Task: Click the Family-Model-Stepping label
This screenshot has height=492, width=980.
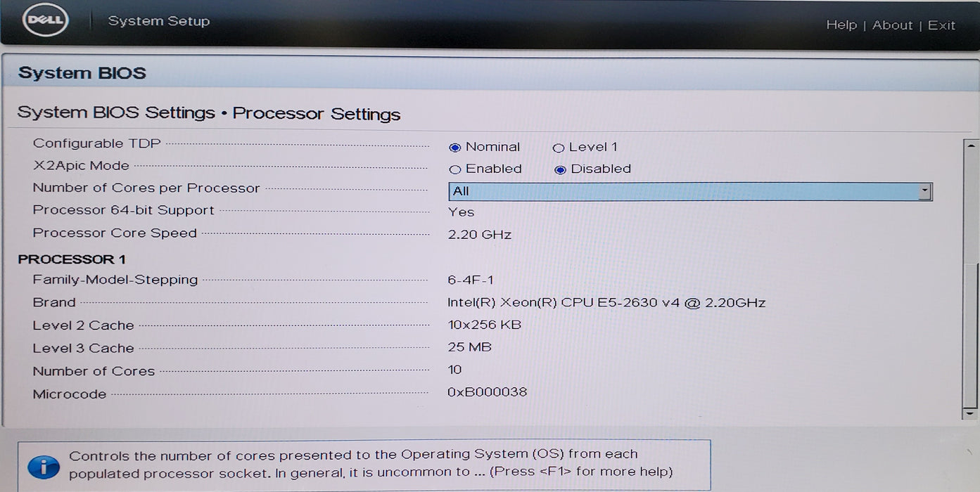Action: click(115, 280)
